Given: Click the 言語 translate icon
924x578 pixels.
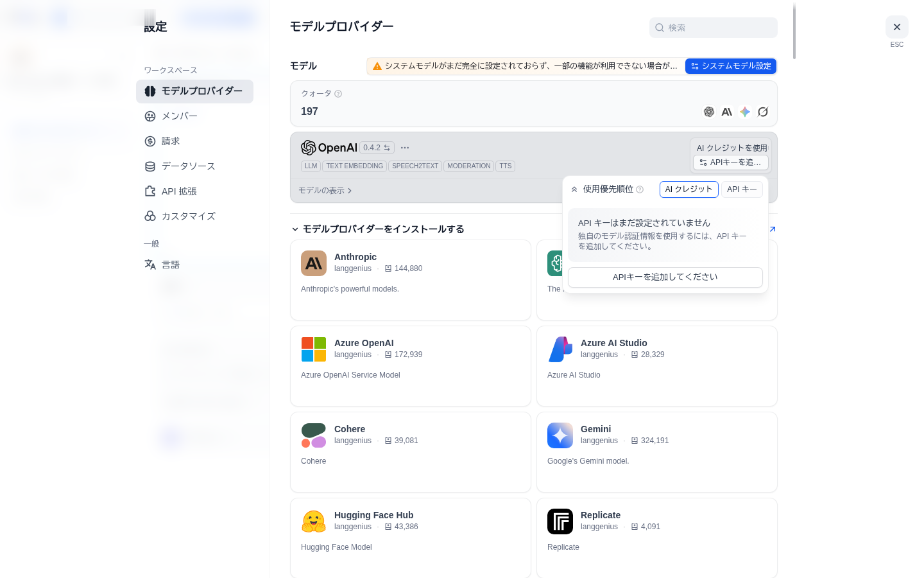Looking at the screenshot, I should (x=150, y=265).
